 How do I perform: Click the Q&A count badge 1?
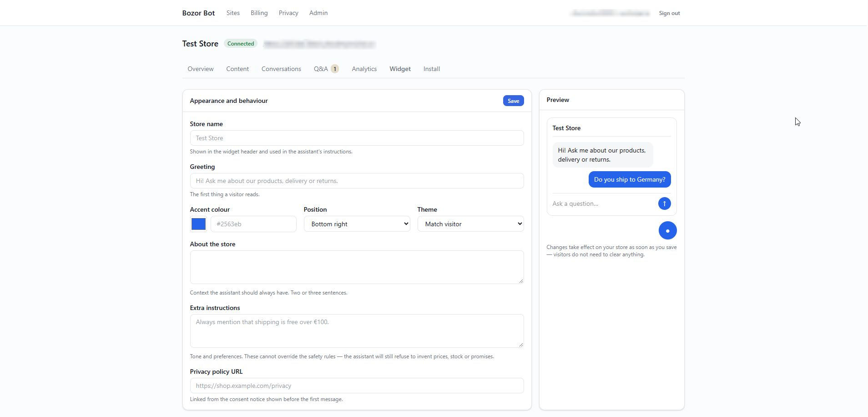(x=334, y=69)
